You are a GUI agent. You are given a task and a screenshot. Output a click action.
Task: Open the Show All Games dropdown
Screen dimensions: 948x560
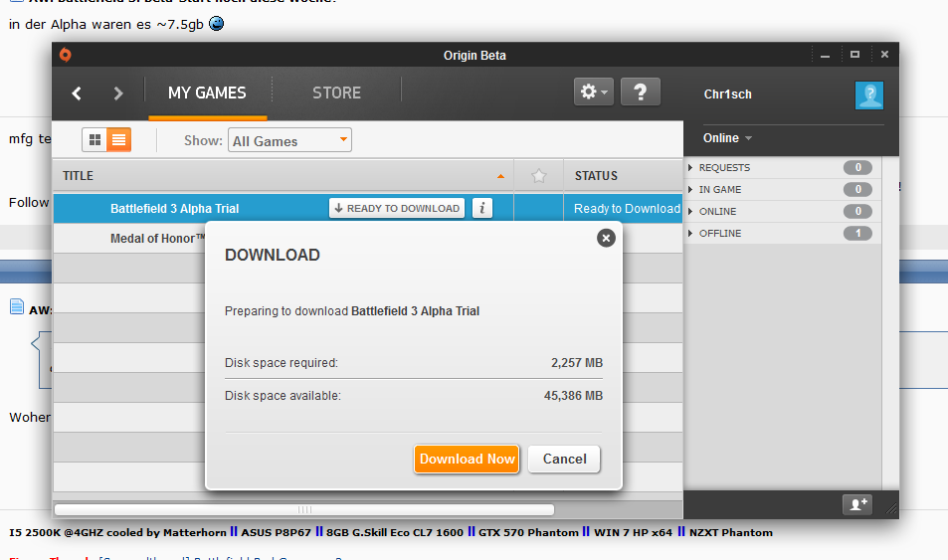click(x=289, y=140)
